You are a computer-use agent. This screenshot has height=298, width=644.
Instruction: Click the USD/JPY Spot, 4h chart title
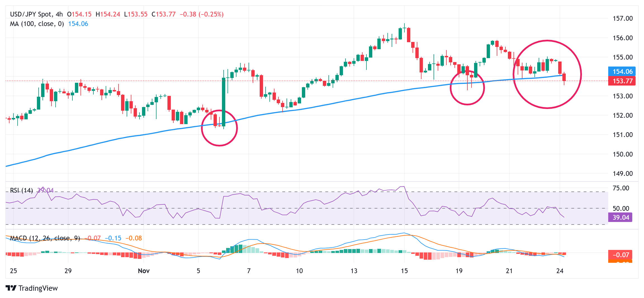36,14
